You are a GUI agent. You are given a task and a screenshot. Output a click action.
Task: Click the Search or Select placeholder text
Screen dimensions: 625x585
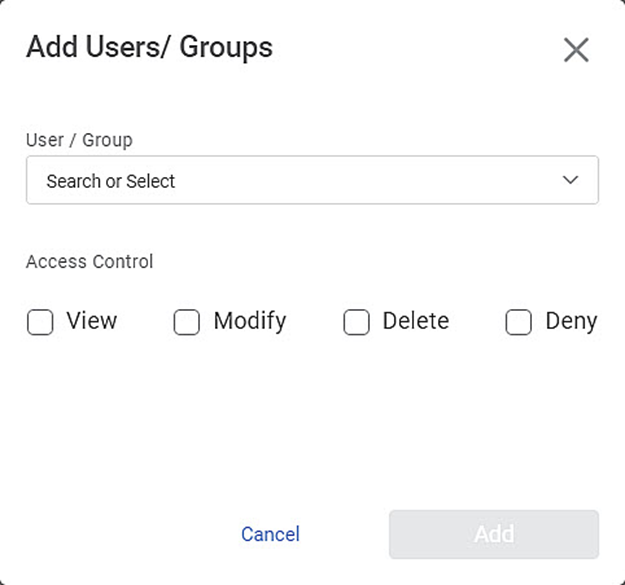click(111, 181)
